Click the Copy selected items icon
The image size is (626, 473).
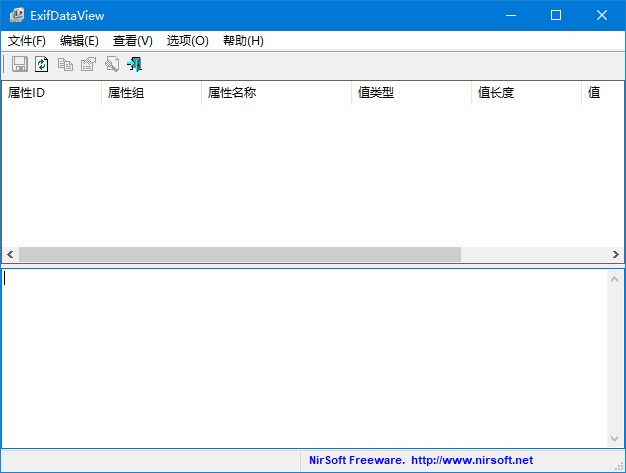pyautogui.click(x=65, y=65)
